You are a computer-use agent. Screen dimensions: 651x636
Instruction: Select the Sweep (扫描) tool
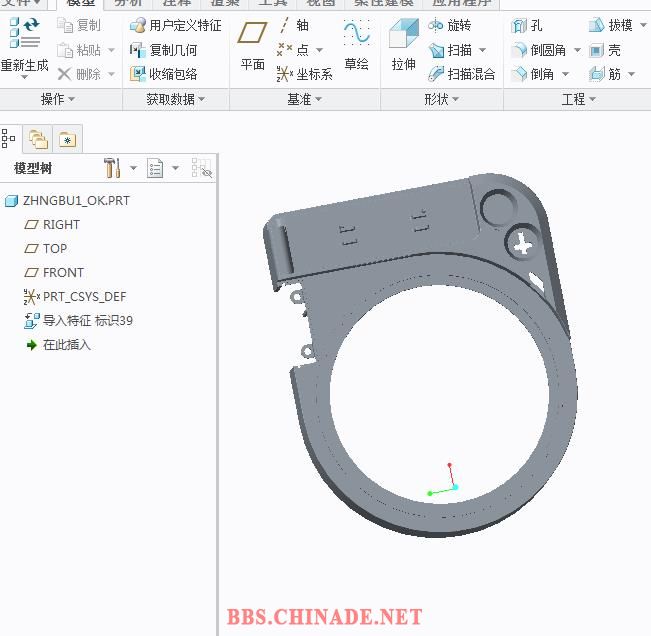tap(450, 50)
